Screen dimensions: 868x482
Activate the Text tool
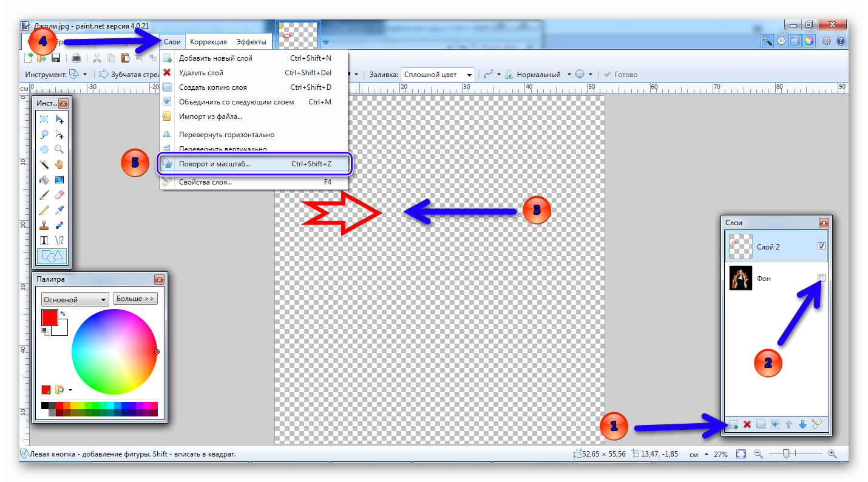point(44,240)
